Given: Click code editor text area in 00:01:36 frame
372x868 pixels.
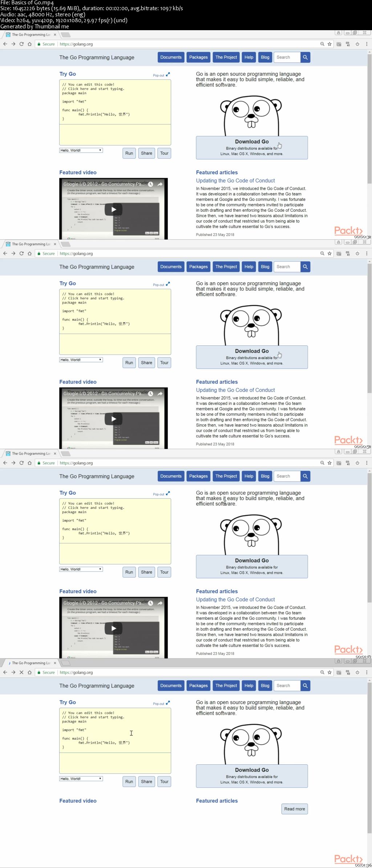Looking at the screenshot, I should click(x=115, y=731).
